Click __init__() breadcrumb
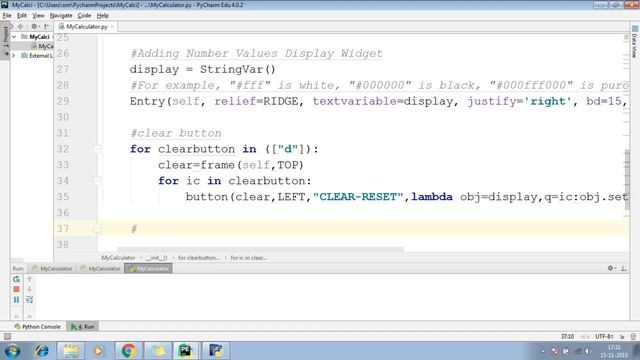 (x=157, y=258)
